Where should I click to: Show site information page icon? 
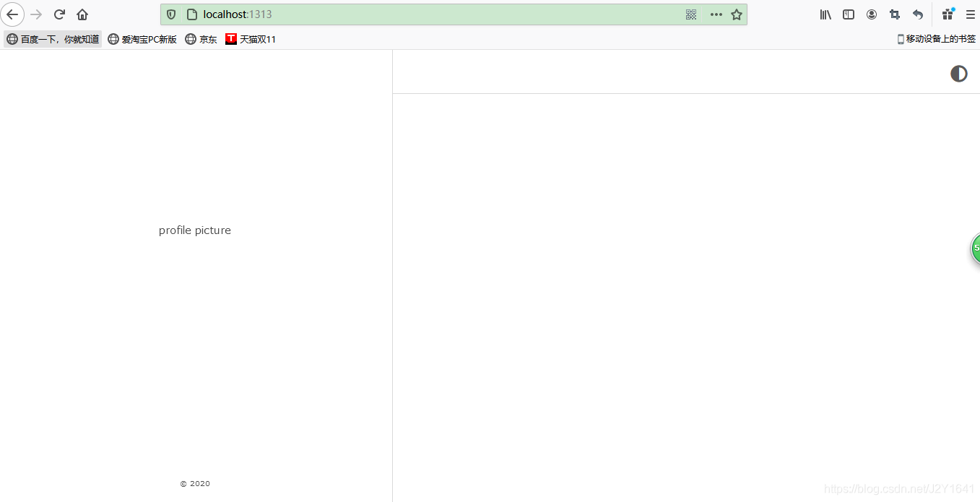pyautogui.click(x=191, y=14)
